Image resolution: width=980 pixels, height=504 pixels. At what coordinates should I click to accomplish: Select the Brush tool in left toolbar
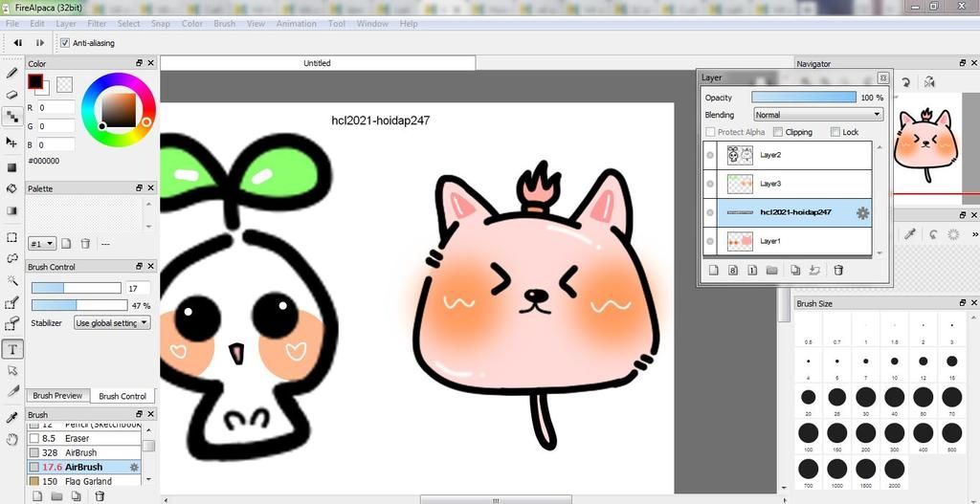pos(11,73)
